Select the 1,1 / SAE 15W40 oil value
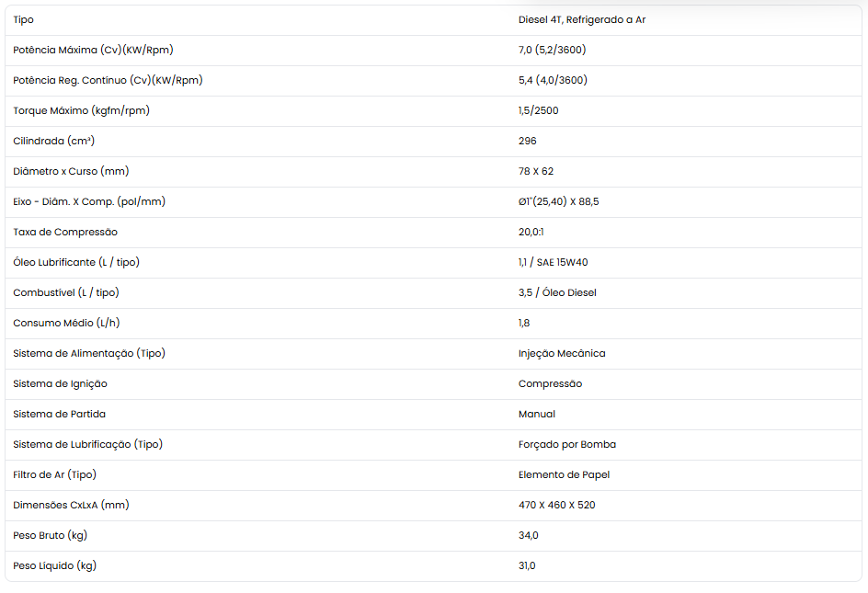The height and width of the screenshot is (593, 868). 553,262
